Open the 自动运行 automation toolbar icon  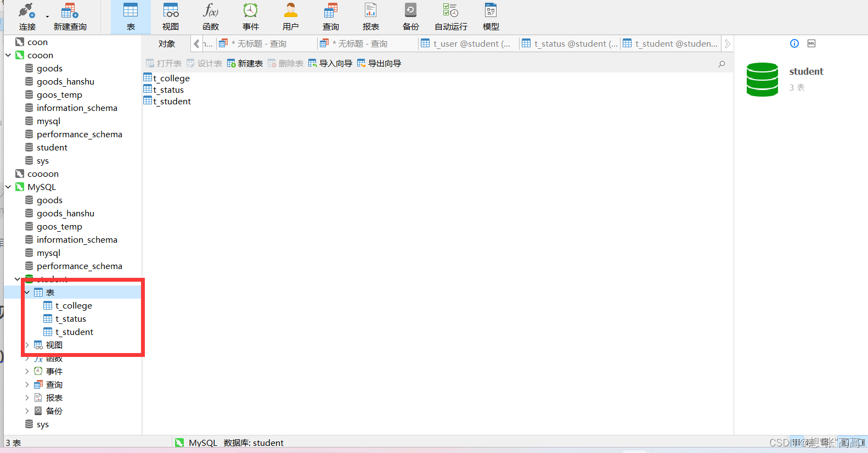click(x=451, y=16)
